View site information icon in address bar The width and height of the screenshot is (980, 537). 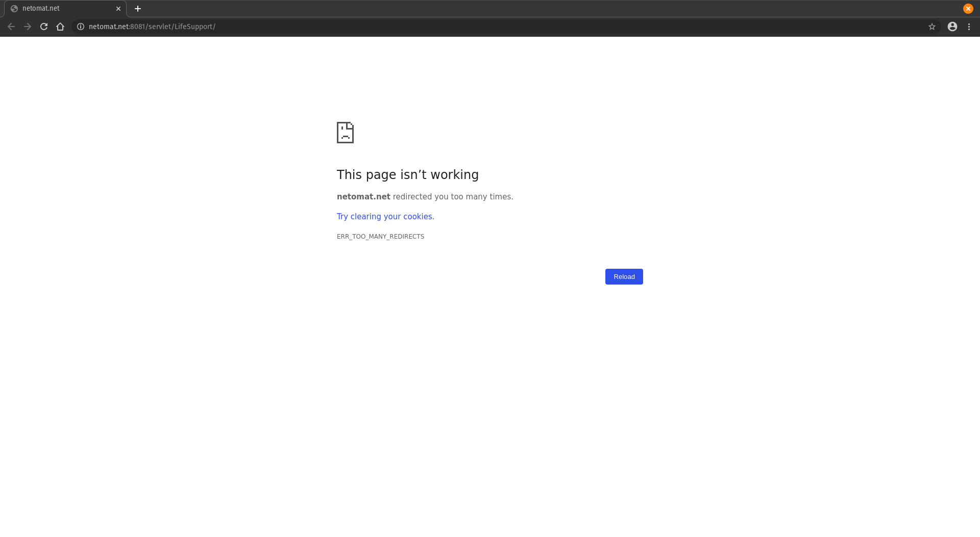pos(81,27)
